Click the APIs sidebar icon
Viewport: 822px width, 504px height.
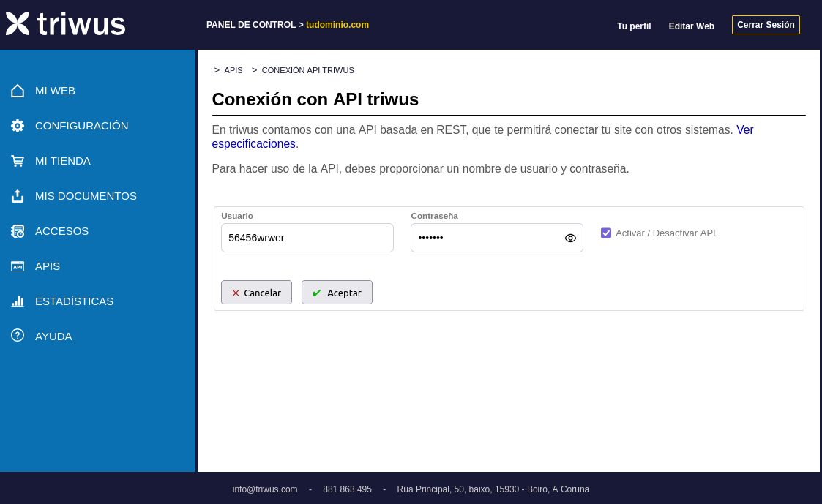click(18, 266)
